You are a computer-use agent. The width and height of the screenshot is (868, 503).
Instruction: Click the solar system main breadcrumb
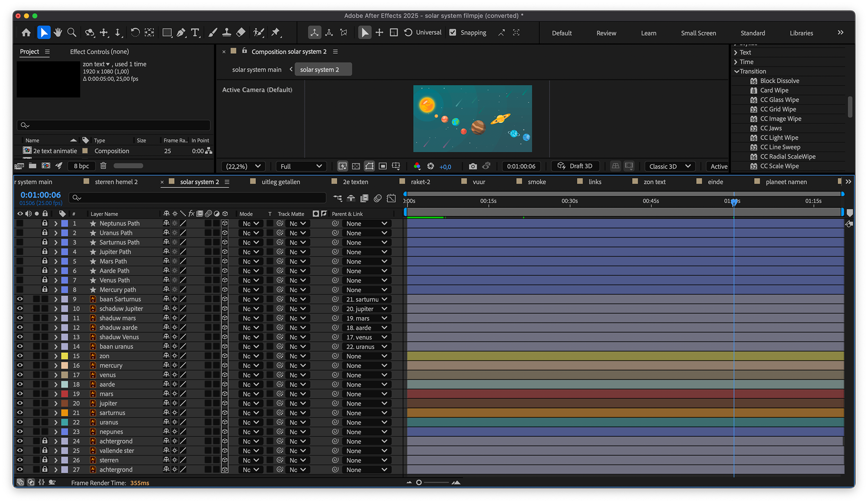point(256,70)
